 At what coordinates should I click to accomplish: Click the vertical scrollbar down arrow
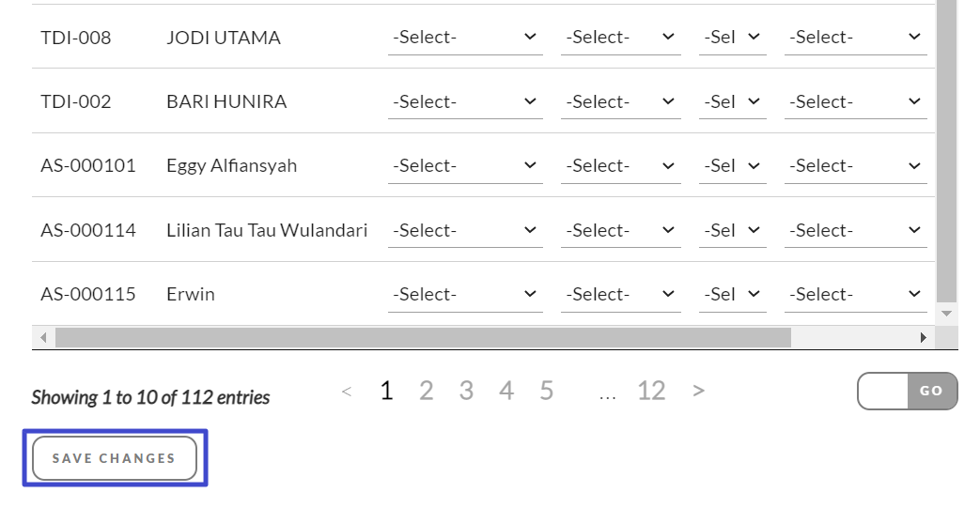[x=947, y=314]
